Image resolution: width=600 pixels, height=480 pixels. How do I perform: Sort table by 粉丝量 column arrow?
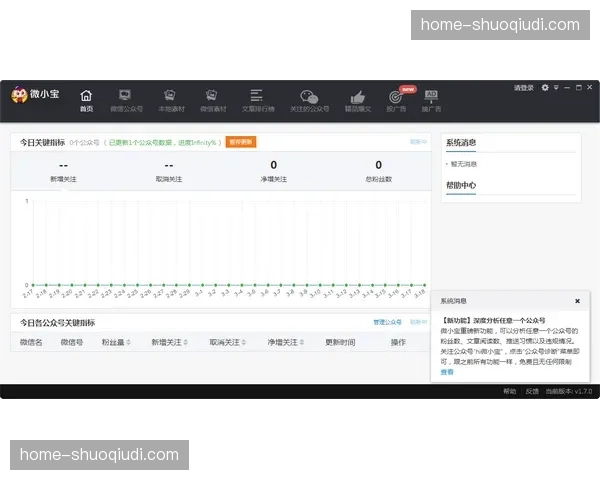coord(129,342)
